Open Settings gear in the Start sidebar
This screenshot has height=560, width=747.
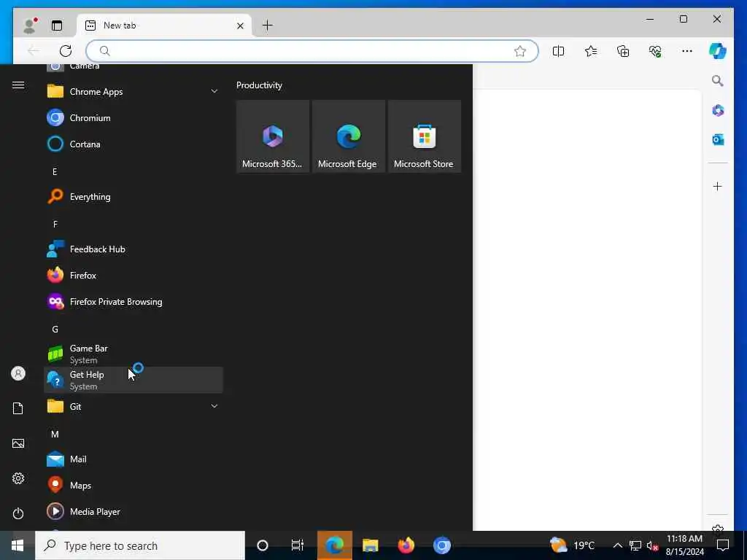[18, 478]
